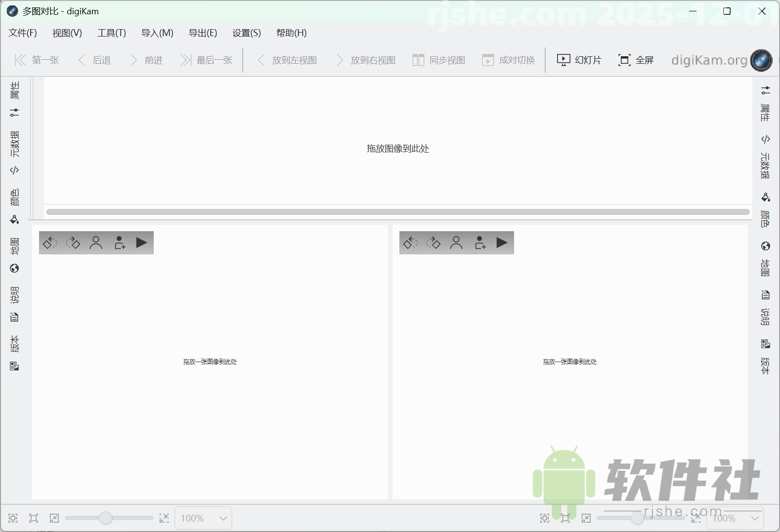Image resolution: width=780 pixels, height=532 pixels.
Task: Rotate right in the left preview panel
Action: 73,243
